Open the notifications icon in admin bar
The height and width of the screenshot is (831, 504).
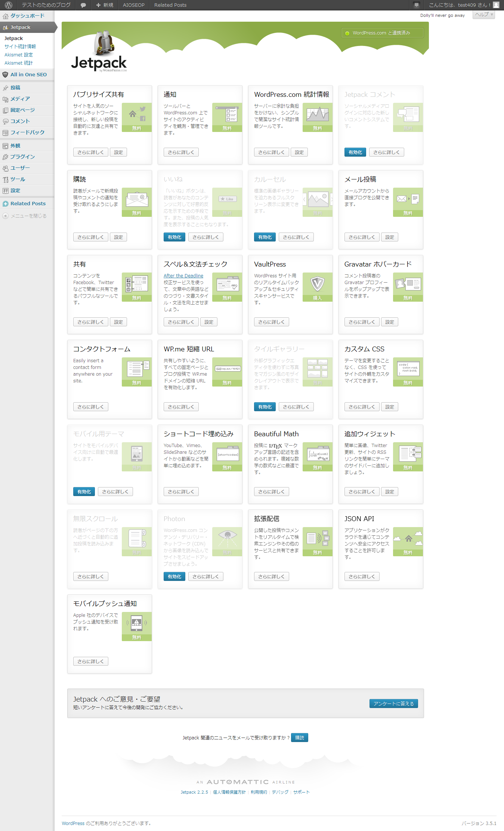click(417, 5)
